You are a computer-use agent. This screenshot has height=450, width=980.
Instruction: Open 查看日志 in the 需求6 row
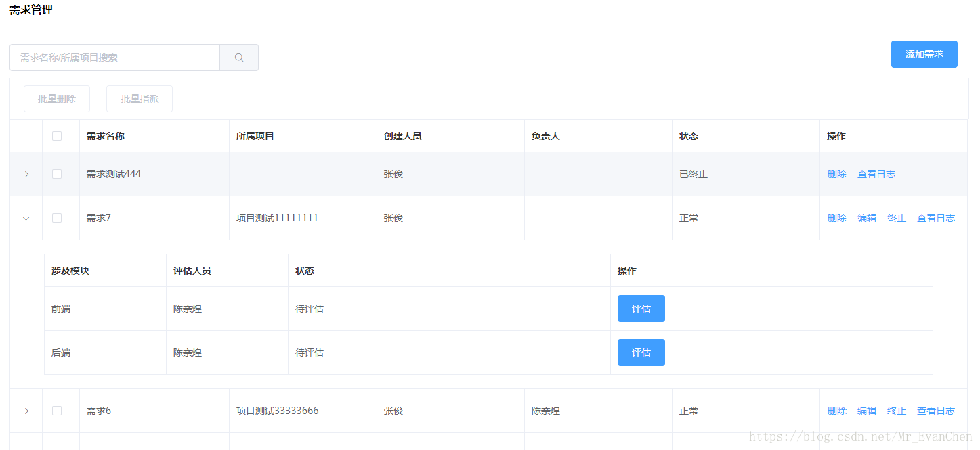(x=936, y=411)
